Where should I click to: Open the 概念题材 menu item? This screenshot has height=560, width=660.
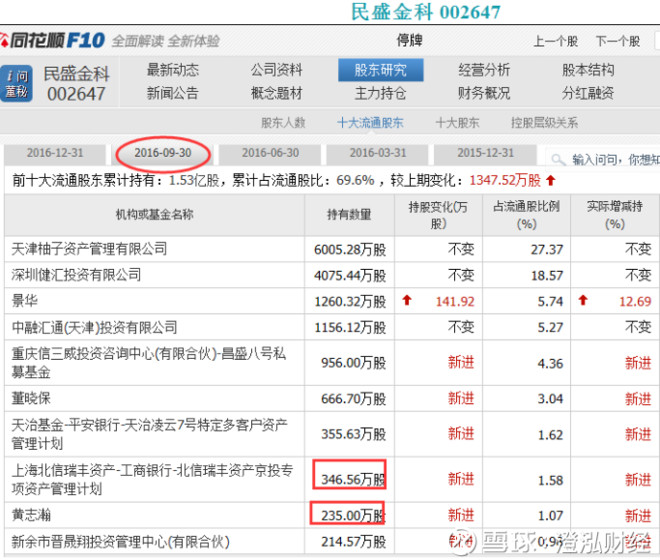(277, 93)
